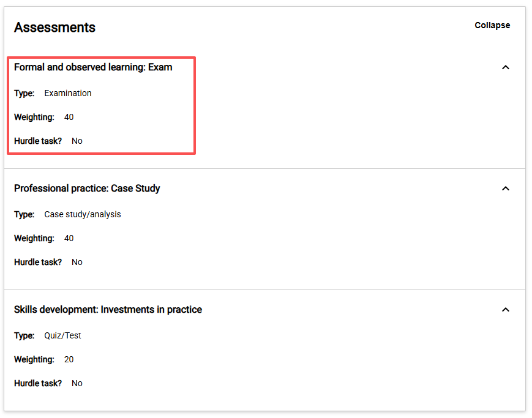Click Hurdle task label in Investments in practice section
This screenshot has width=532, height=418.
[38, 384]
